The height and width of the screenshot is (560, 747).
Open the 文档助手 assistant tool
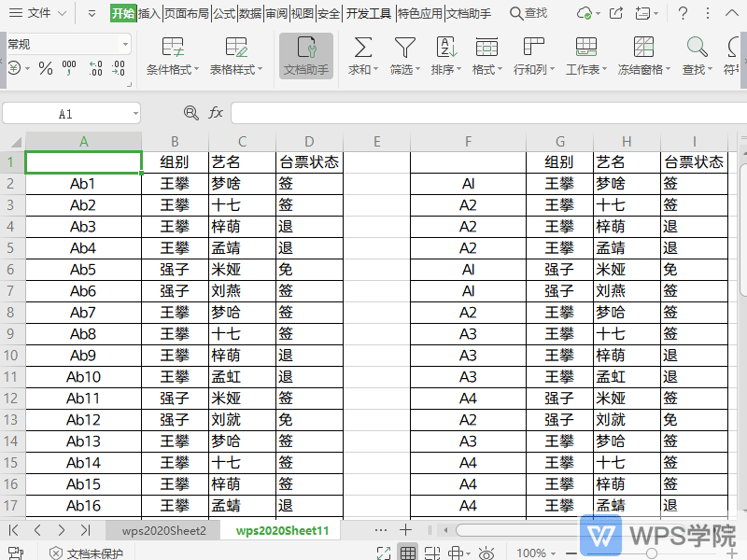click(308, 56)
